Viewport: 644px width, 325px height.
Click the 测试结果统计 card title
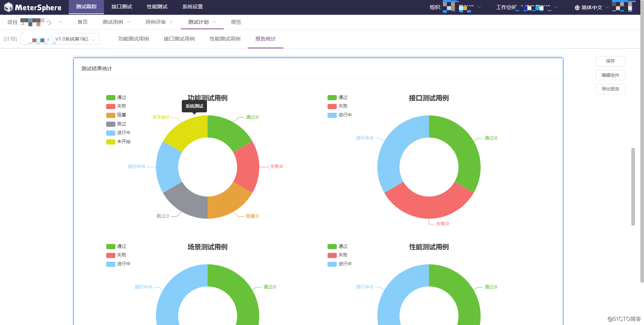pyautogui.click(x=97, y=69)
